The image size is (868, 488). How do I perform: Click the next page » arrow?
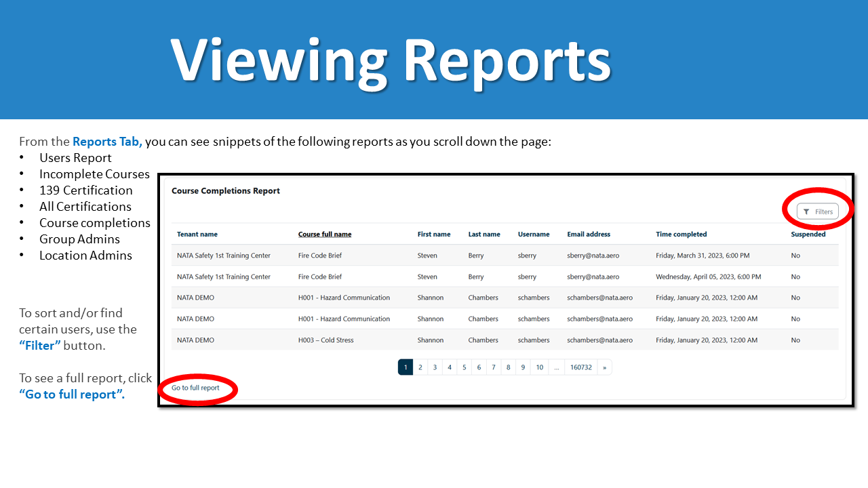[x=604, y=367]
